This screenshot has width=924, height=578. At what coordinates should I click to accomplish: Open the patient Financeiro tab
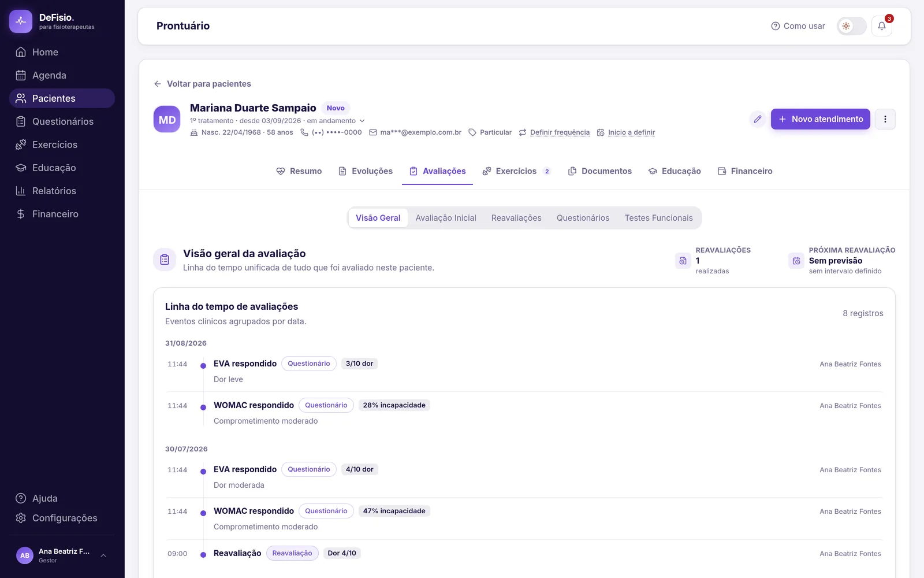(745, 171)
